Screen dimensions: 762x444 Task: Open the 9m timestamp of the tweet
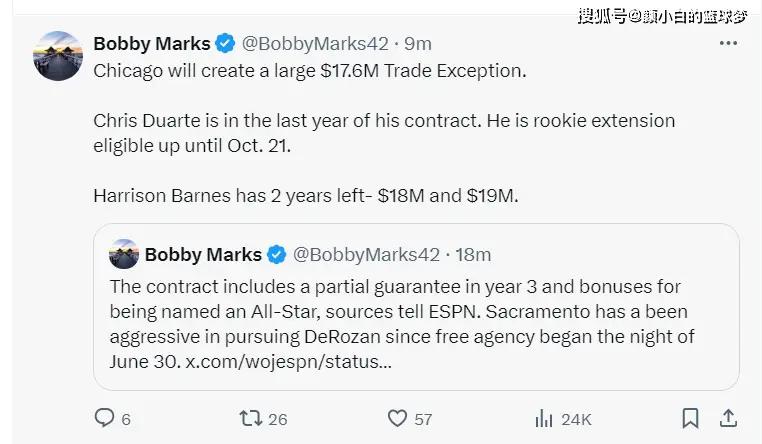419,44
